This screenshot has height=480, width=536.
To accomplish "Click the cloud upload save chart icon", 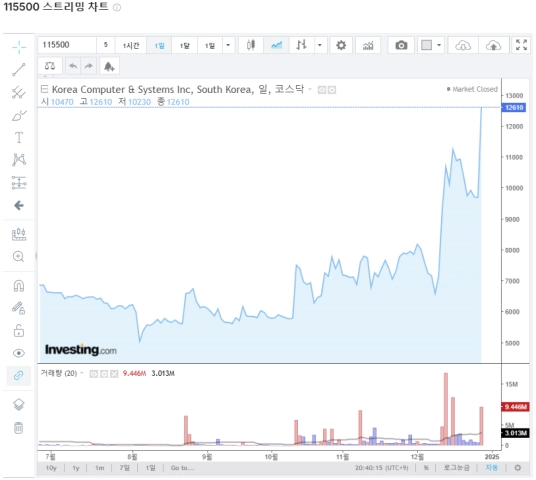I will pos(493,45).
